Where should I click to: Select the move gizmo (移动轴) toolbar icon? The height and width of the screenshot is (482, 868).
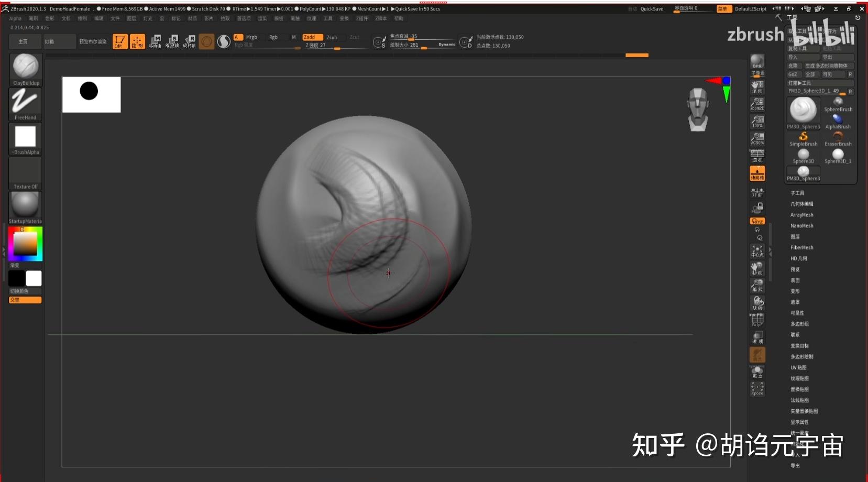156,41
